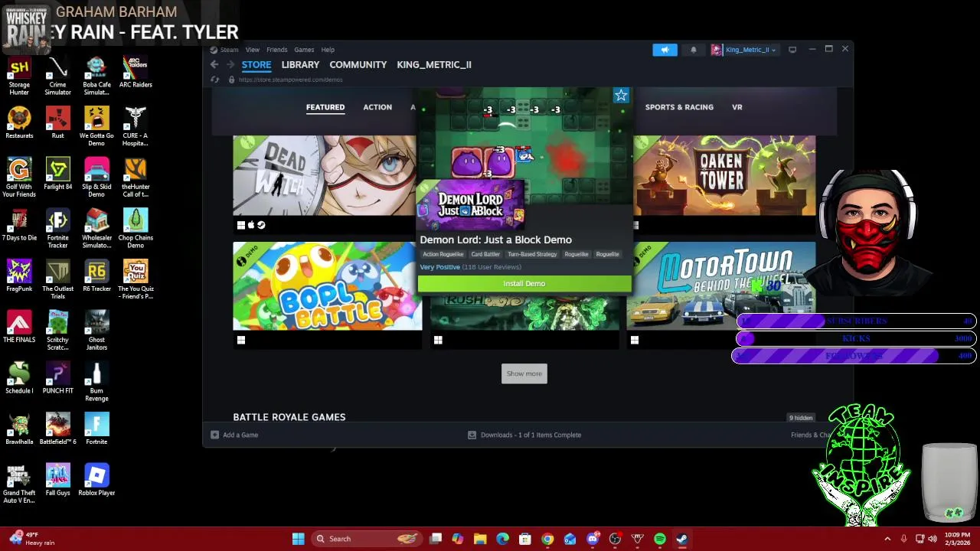Switch to the COMMUNITY tab
Viewport: 980px width, 551px height.
[x=358, y=65]
